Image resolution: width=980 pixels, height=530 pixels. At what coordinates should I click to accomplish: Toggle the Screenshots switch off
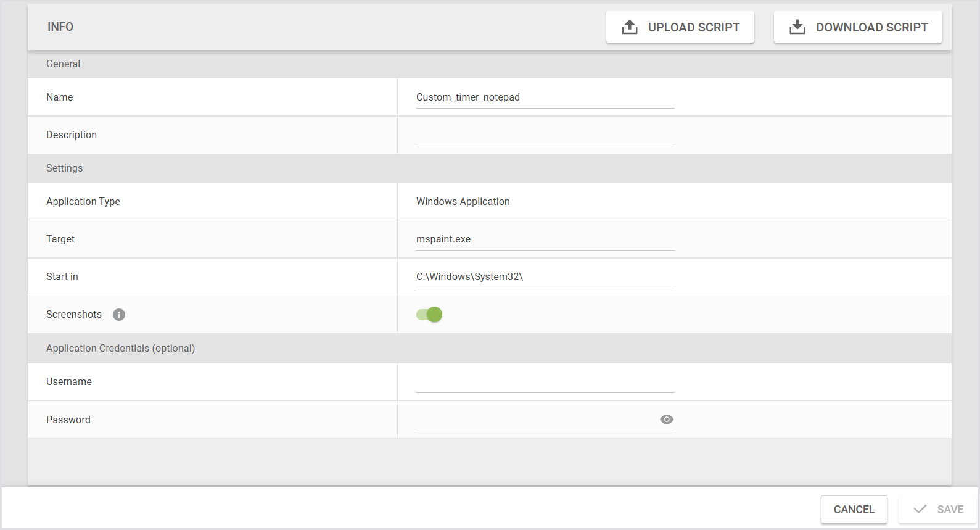429,315
